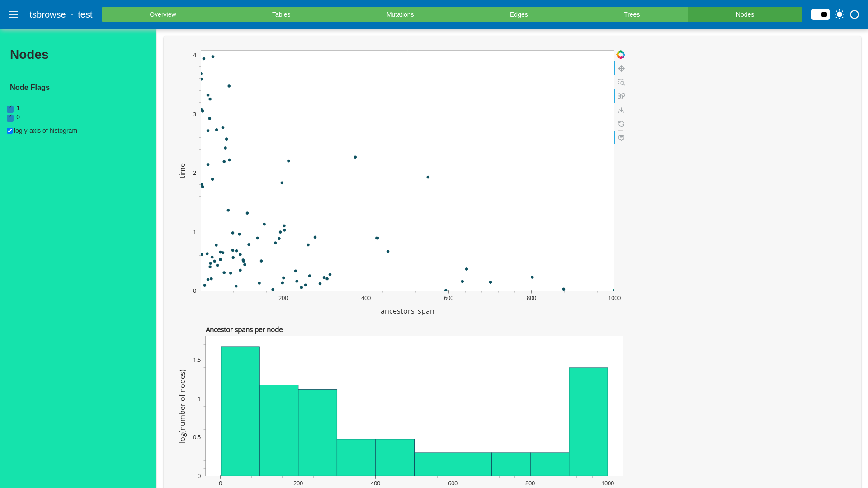The width and height of the screenshot is (868, 488).
Task: Reset the plot view
Action: click(621, 124)
